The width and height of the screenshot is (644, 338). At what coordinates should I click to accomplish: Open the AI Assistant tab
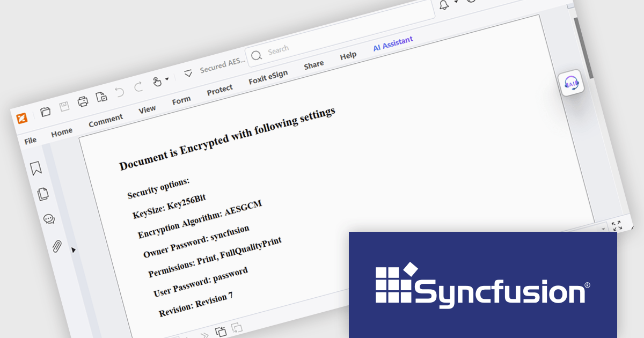(x=393, y=44)
